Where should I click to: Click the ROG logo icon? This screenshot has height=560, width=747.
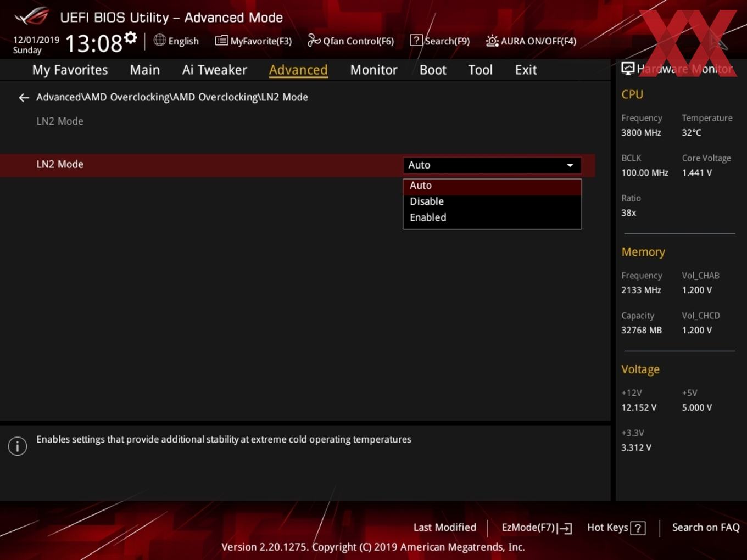pos(31,16)
